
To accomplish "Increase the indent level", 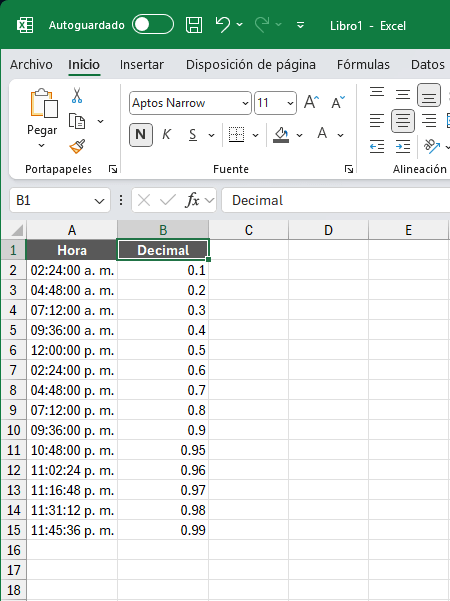I will point(403,146).
